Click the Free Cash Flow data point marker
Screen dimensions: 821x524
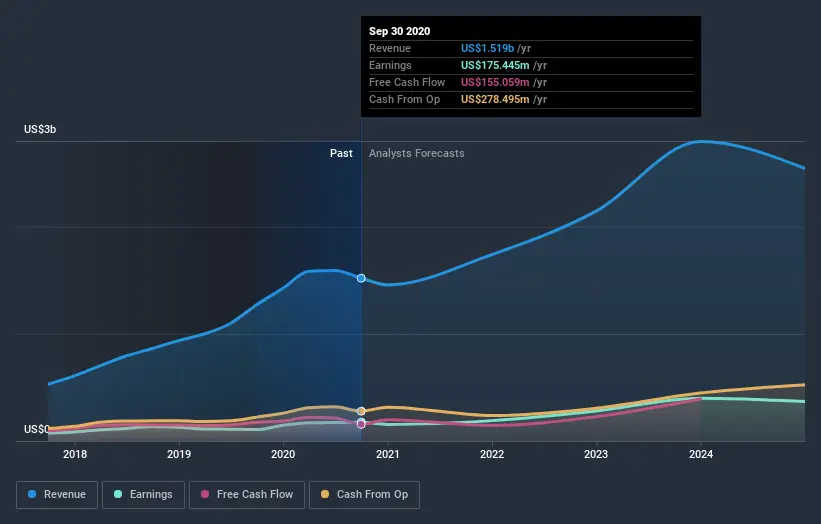tap(361, 425)
